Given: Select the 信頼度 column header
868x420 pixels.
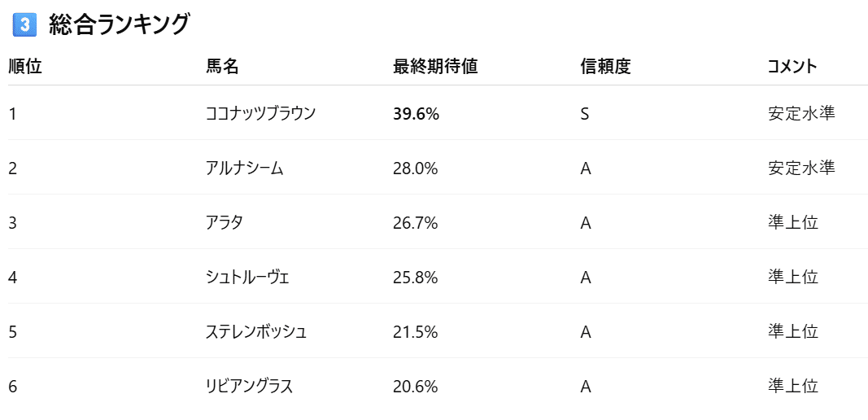Looking at the screenshot, I should [605, 67].
